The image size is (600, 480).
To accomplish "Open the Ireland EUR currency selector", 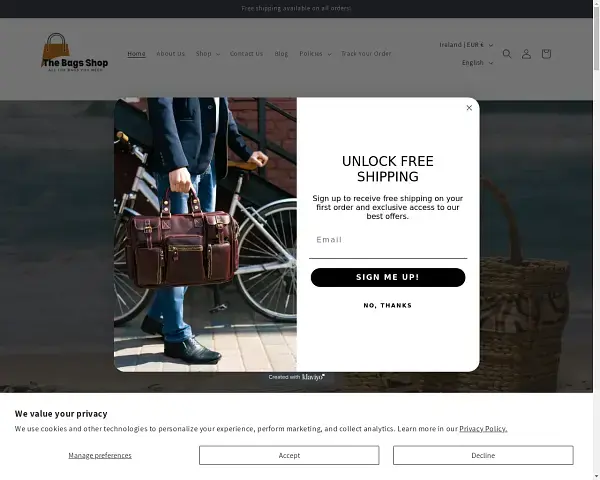I will pyautogui.click(x=466, y=45).
